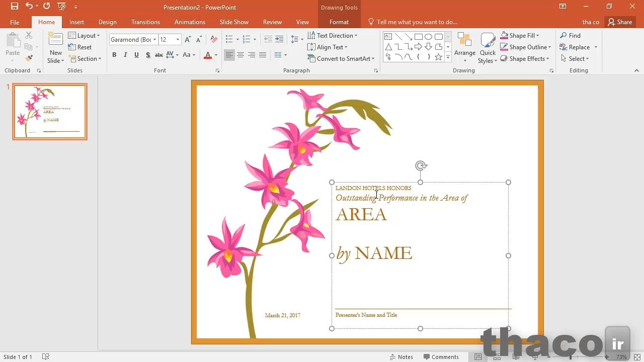Screen dimensions: 644x362
Task: Cut selection with scissors icon
Action: (x=29, y=35)
